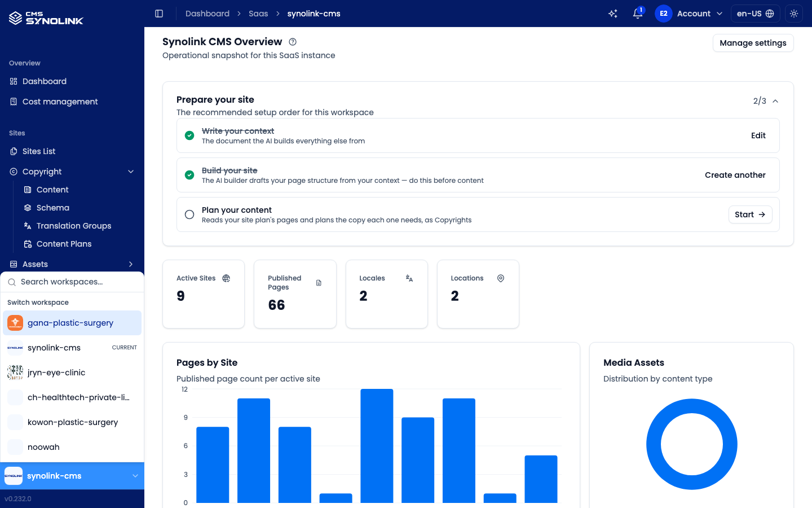Close the synolink-cms workspace switcher
The image size is (812, 508).
(x=72, y=476)
